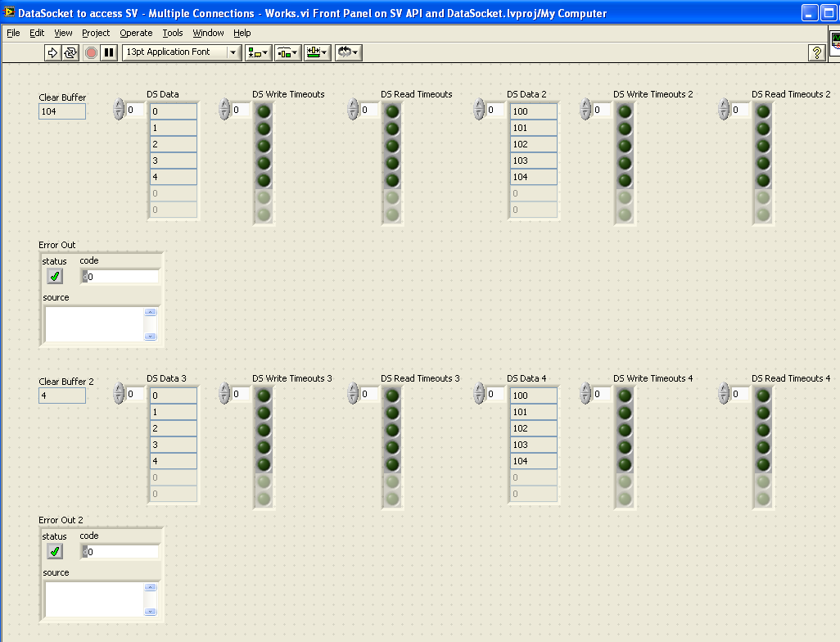This screenshot has height=642, width=840.
Task: Click the DS Data 4 index stepper
Action: pos(479,393)
